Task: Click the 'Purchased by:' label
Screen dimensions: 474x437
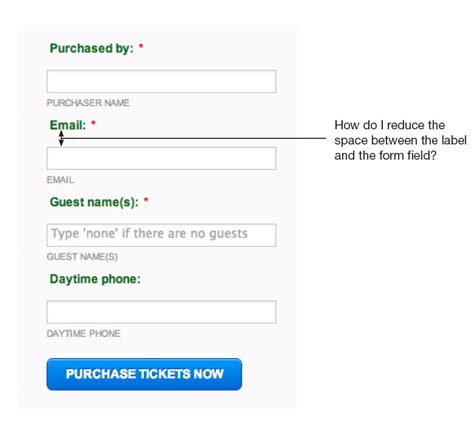Action: click(91, 49)
